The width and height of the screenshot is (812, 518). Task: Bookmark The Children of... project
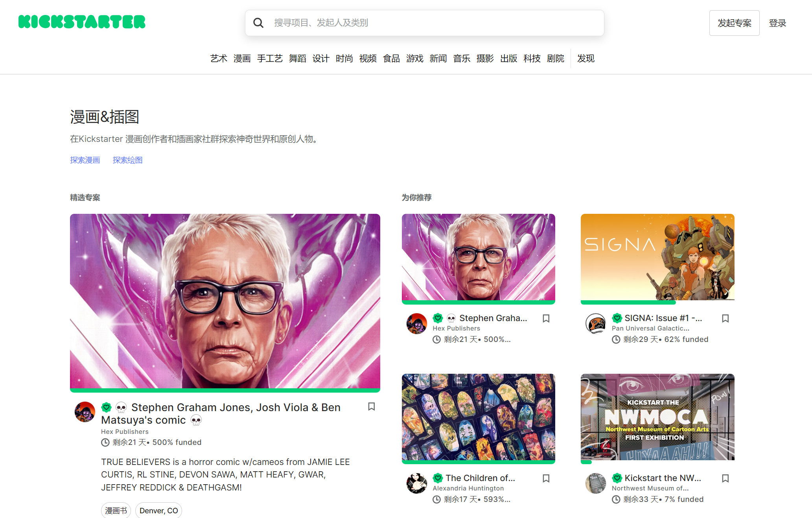(546, 478)
